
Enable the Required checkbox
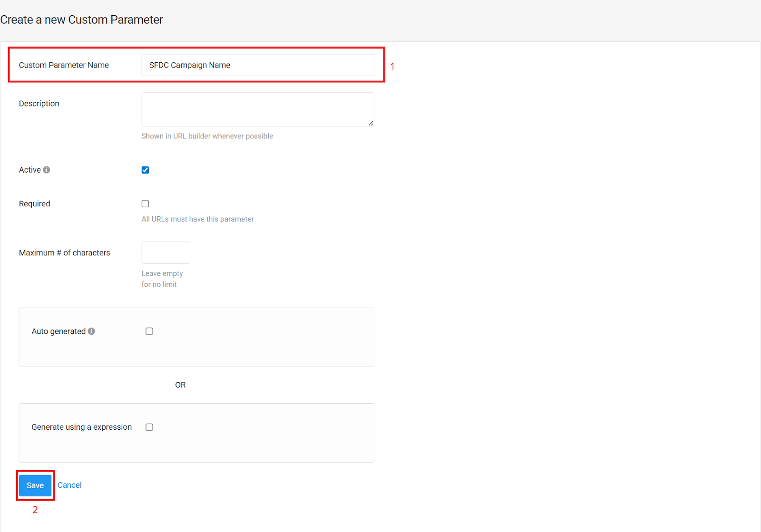[x=146, y=203]
